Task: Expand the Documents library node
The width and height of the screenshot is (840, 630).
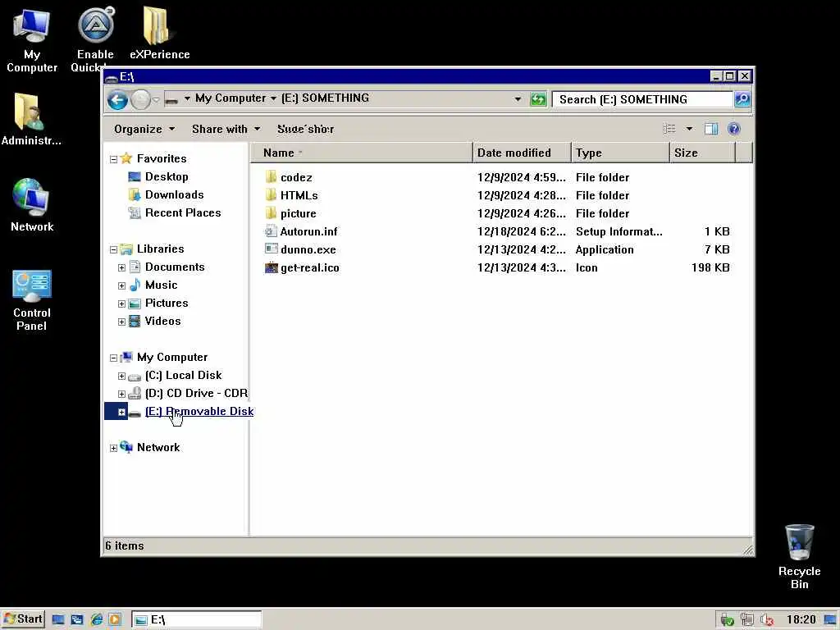Action: 121,267
